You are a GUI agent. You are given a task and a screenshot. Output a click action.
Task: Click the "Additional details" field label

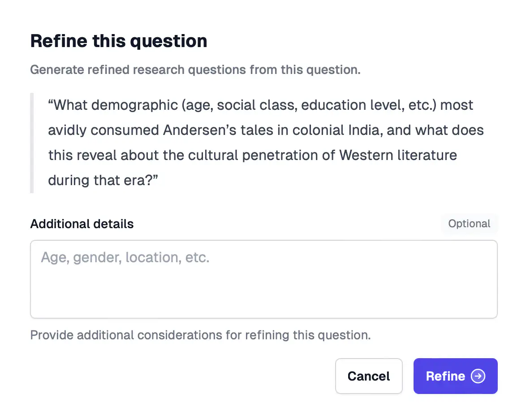pyautogui.click(x=82, y=224)
